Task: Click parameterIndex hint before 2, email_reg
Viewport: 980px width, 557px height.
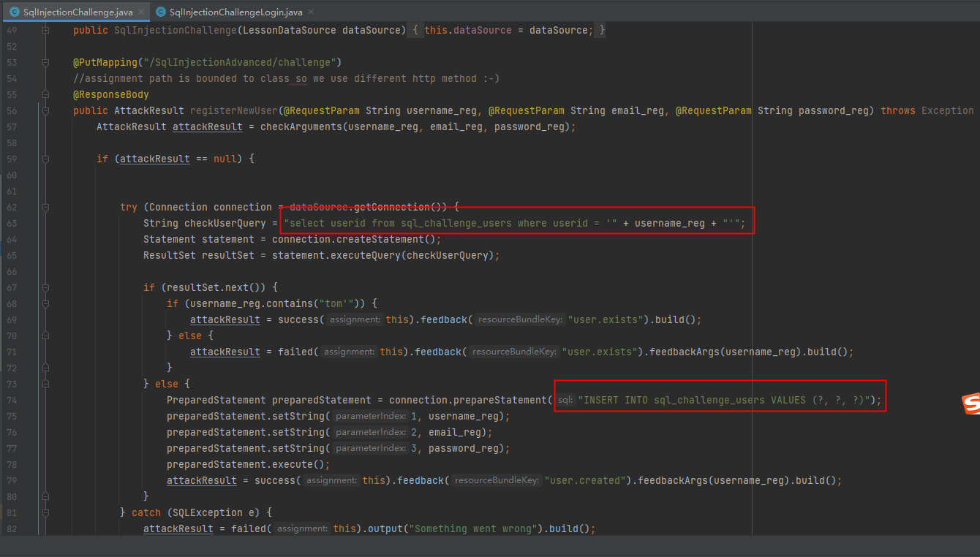Action: pos(370,432)
